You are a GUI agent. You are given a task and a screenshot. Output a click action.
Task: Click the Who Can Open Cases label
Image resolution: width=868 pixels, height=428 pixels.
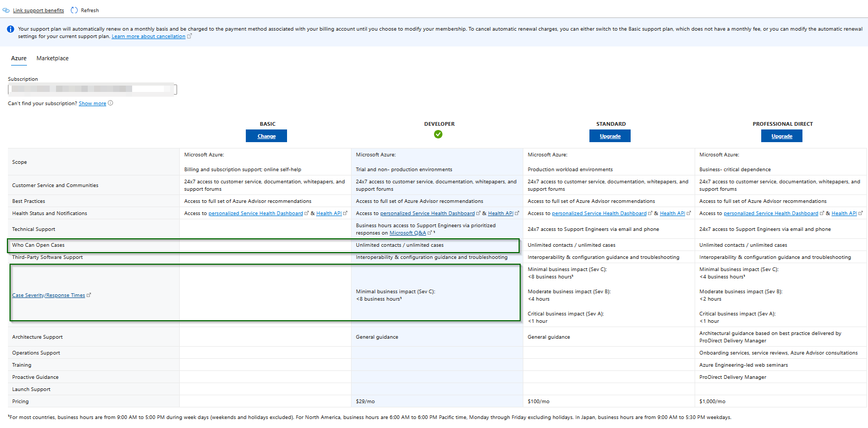tap(38, 245)
